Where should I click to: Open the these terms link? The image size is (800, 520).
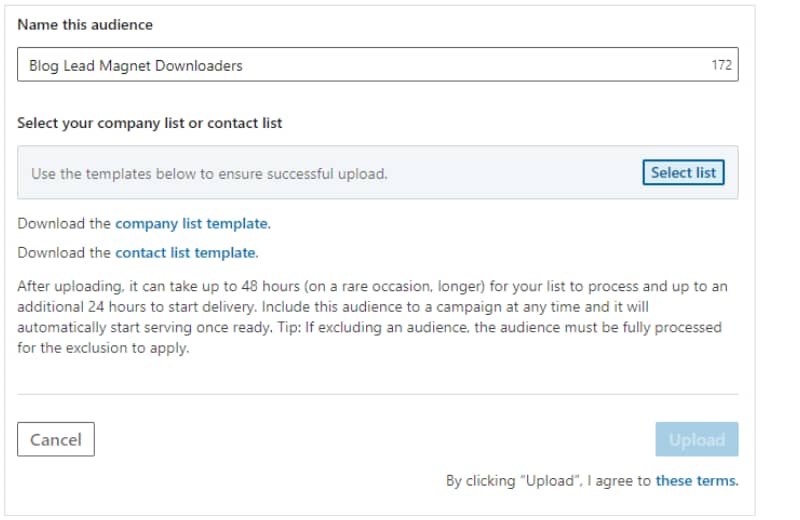(x=697, y=481)
